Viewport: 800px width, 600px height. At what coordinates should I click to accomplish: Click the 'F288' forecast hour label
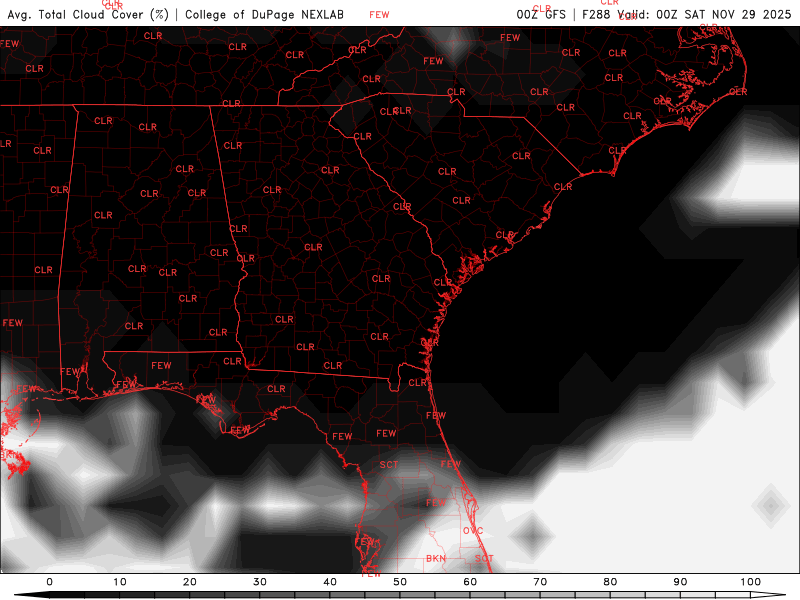click(596, 14)
